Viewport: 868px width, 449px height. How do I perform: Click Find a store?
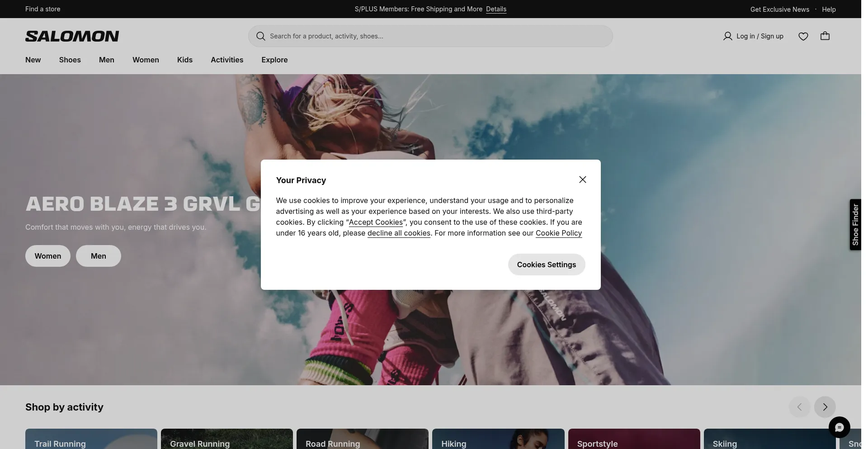pyautogui.click(x=43, y=9)
